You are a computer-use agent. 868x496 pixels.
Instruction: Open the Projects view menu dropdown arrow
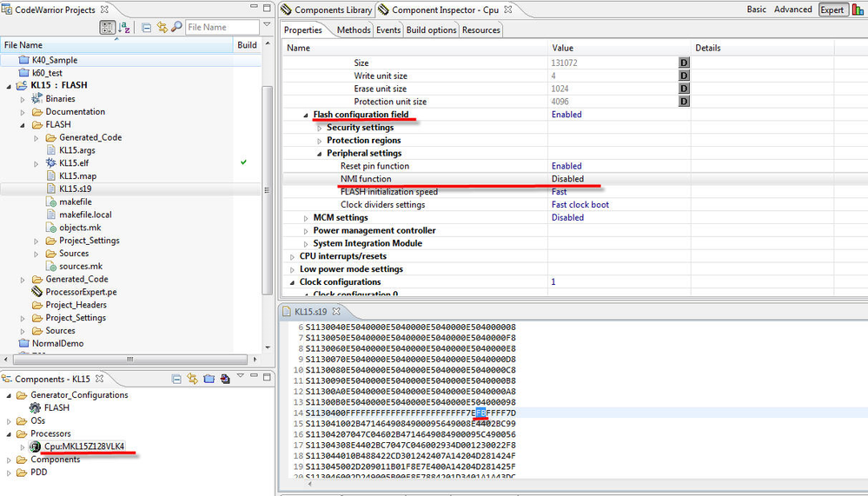[x=267, y=25]
